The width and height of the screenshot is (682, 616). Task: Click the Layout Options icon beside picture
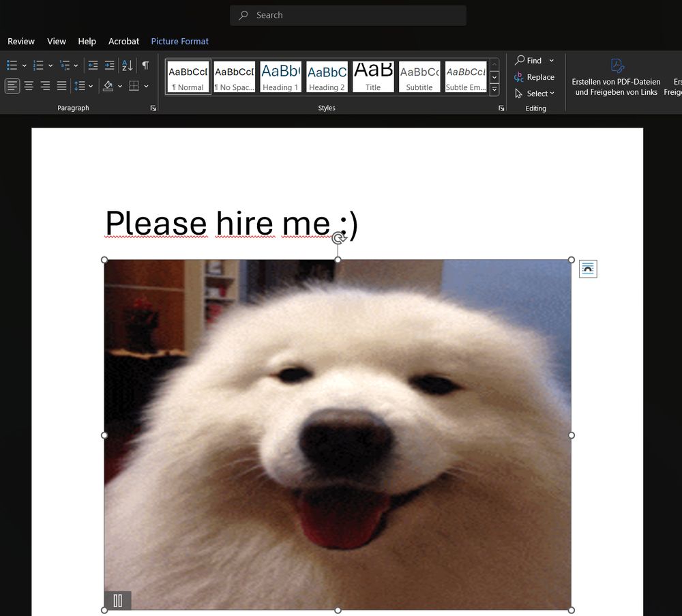588,269
